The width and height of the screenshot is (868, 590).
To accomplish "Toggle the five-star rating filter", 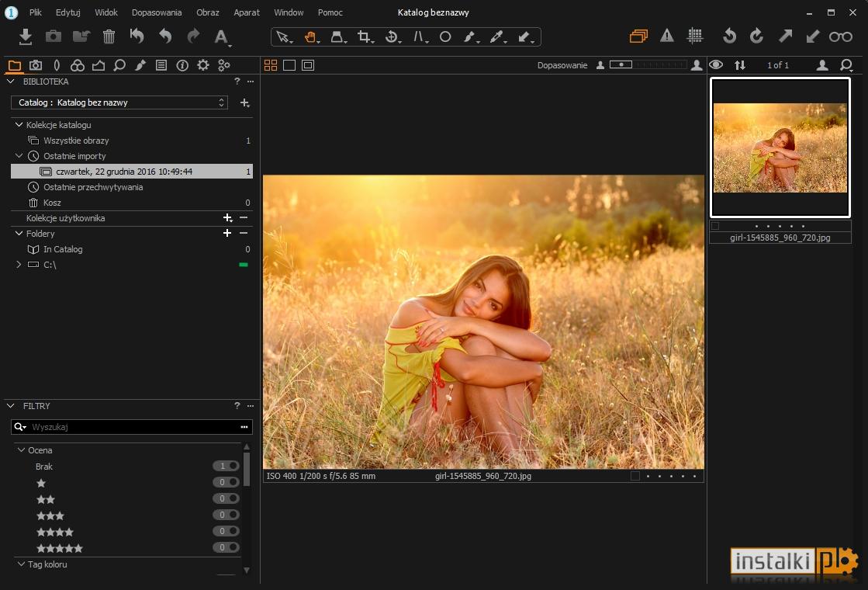I will 226,547.
